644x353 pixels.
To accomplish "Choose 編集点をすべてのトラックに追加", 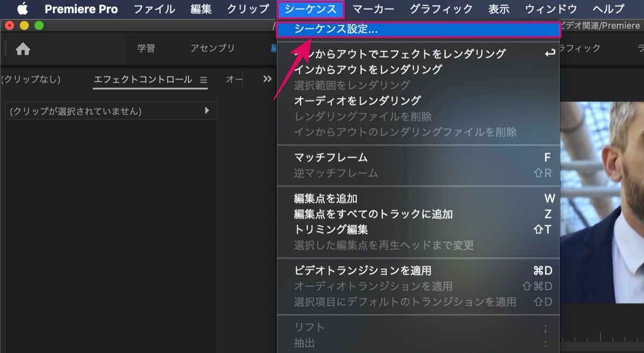I will [x=419, y=214].
